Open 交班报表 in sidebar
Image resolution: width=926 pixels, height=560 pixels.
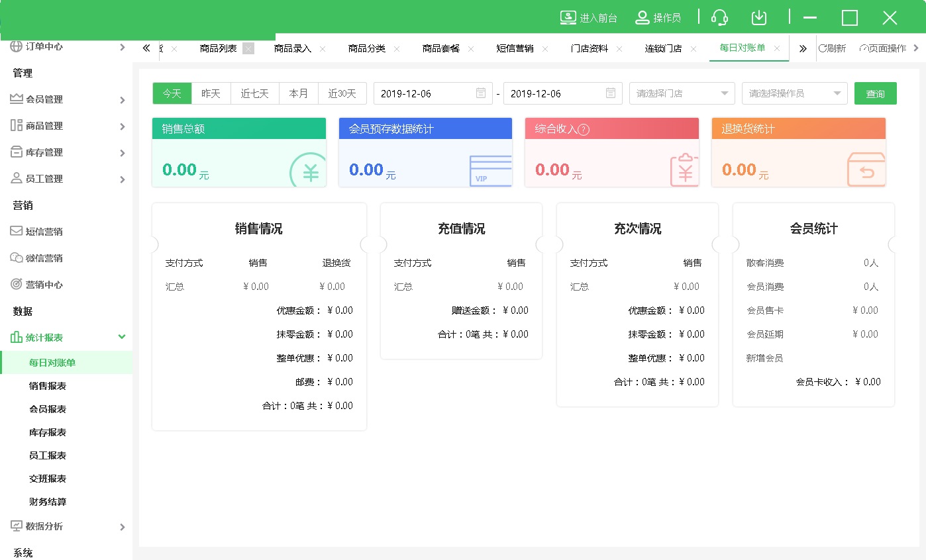(x=48, y=479)
